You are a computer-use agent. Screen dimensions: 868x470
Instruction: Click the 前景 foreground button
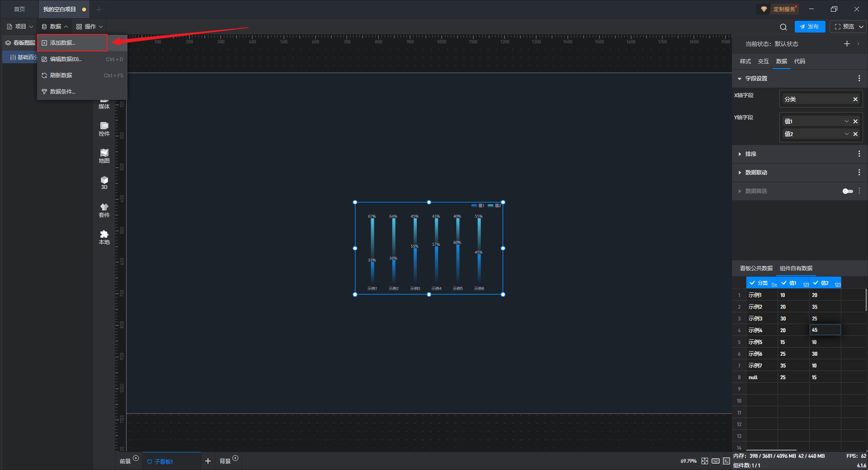[x=125, y=461]
